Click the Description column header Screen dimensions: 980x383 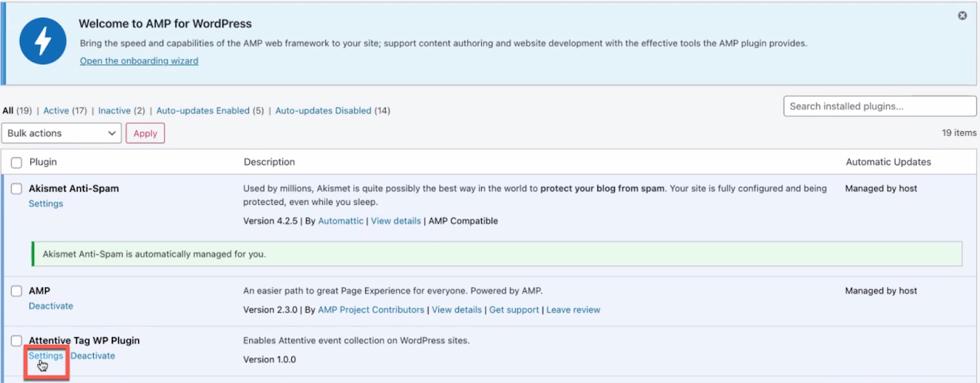269,162
